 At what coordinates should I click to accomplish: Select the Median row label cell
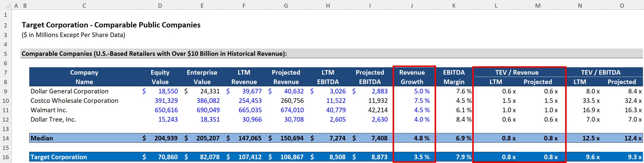point(42,138)
